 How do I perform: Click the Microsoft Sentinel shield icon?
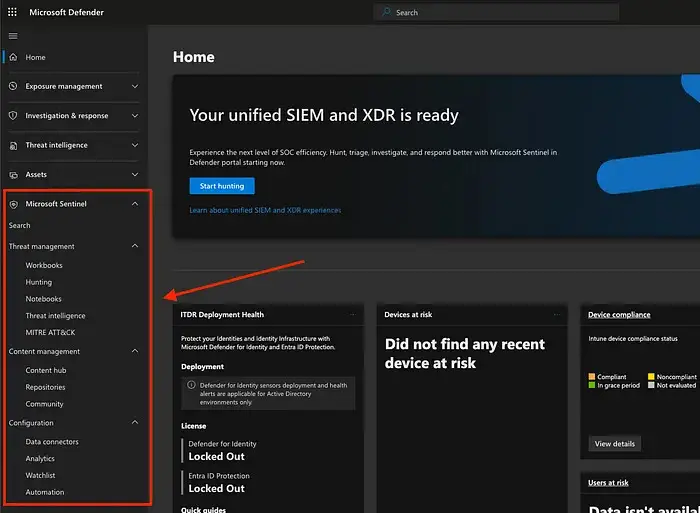13,204
